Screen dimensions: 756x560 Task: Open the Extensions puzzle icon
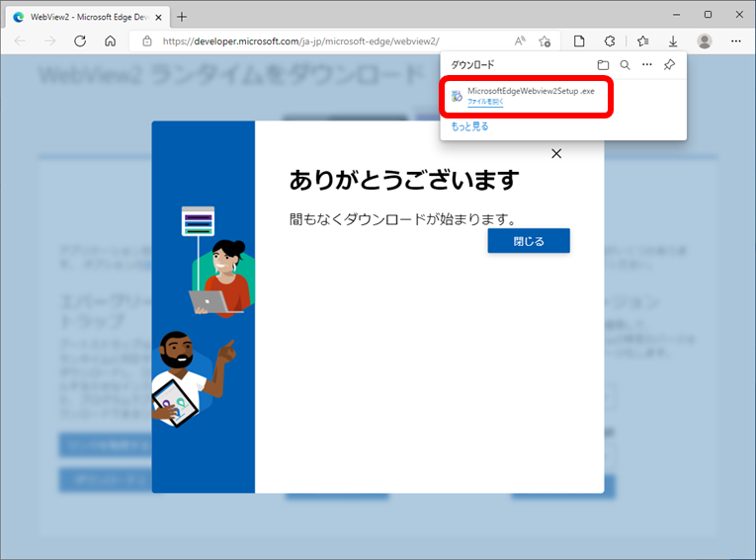tap(610, 40)
